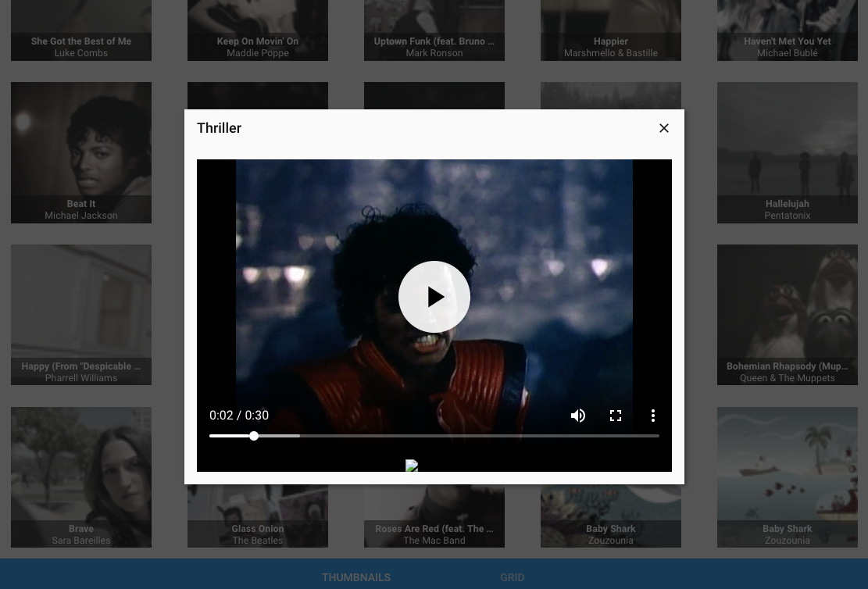Image resolution: width=868 pixels, height=589 pixels.
Task: Close the Thriller dialog
Action: pos(664,128)
